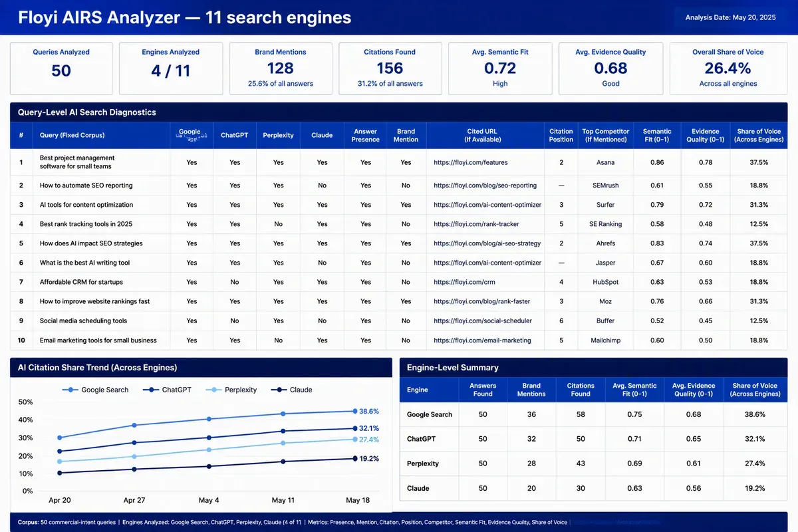The height and width of the screenshot is (532, 798).
Task: Click the Ahrefs competitor cell
Action: pos(605,243)
